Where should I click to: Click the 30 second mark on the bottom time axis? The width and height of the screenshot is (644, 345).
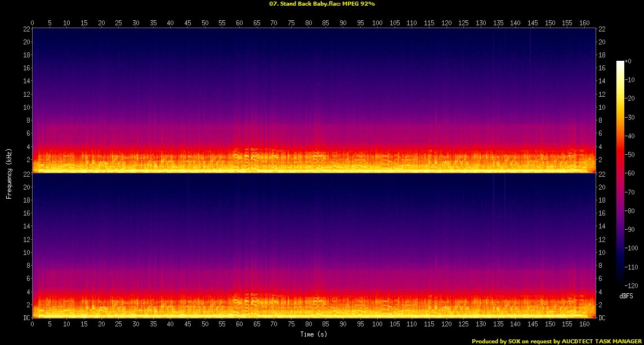[136, 325]
